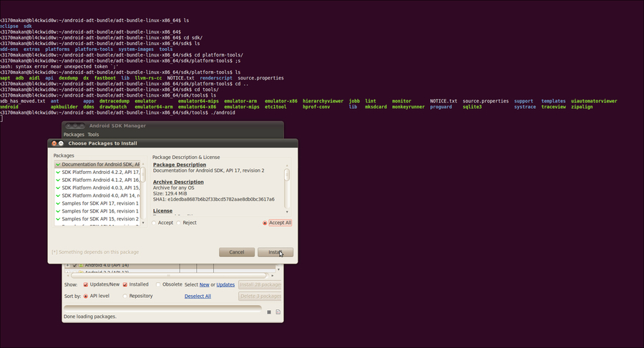644x348 pixels.
Task: Click the stop loading icon in status bar
Action: click(269, 312)
